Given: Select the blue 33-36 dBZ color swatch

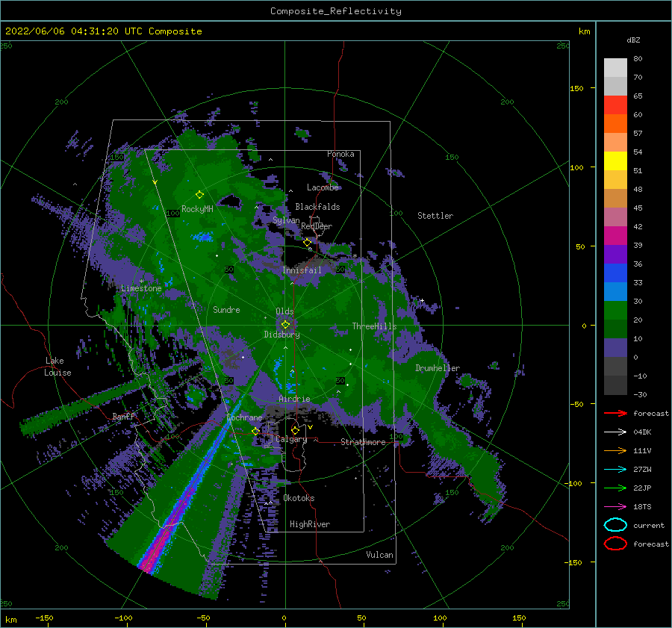Looking at the screenshot, I should tap(615, 273).
